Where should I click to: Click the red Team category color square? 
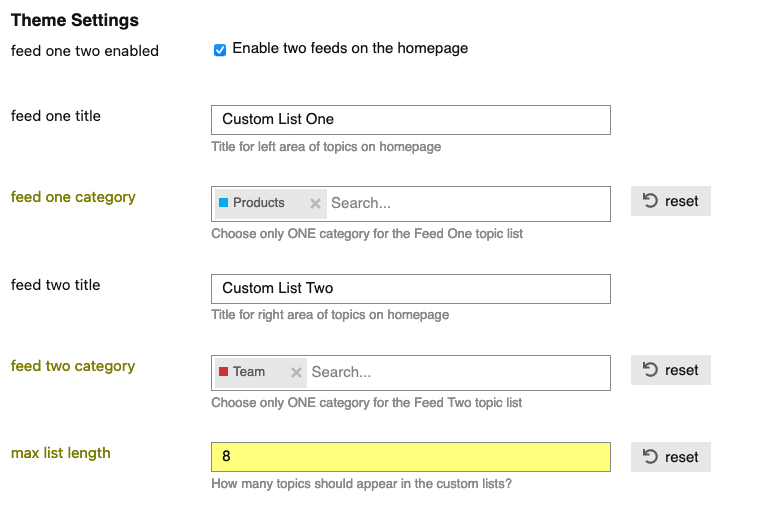point(224,371)
